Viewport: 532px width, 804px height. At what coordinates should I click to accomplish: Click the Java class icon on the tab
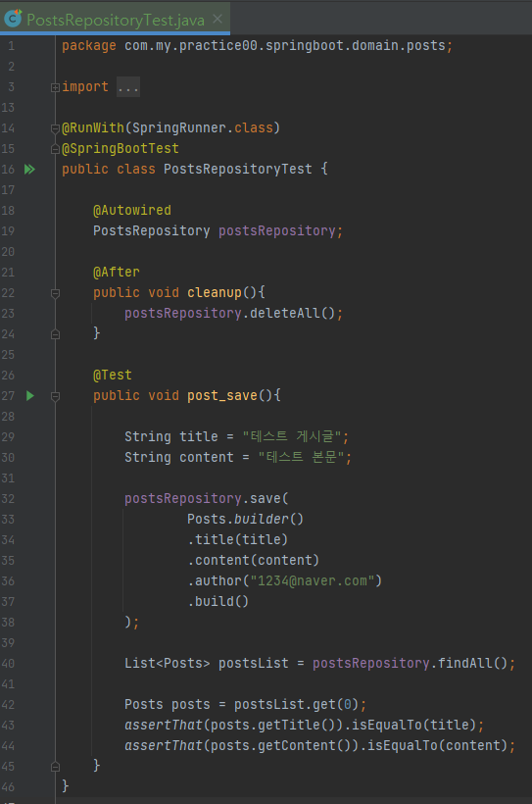point(13,19)
